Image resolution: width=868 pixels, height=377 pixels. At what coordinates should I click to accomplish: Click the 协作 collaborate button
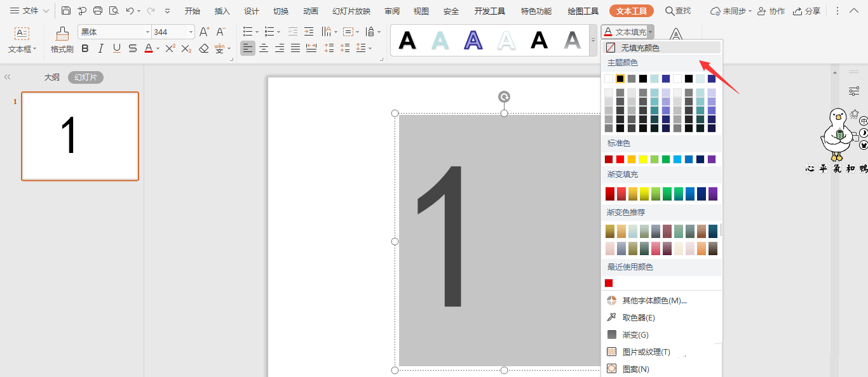click(771, 11)
